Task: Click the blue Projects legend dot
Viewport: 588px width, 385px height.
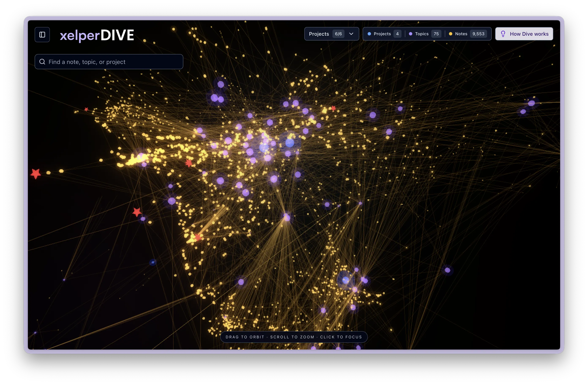Action: point(369,34)
